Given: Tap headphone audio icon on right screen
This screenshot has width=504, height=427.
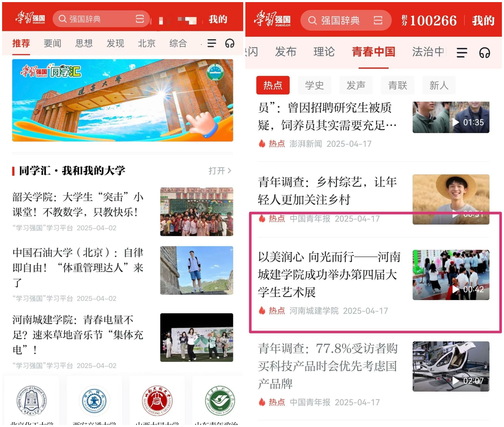Looking at the screenshot, I should [484, 53].
